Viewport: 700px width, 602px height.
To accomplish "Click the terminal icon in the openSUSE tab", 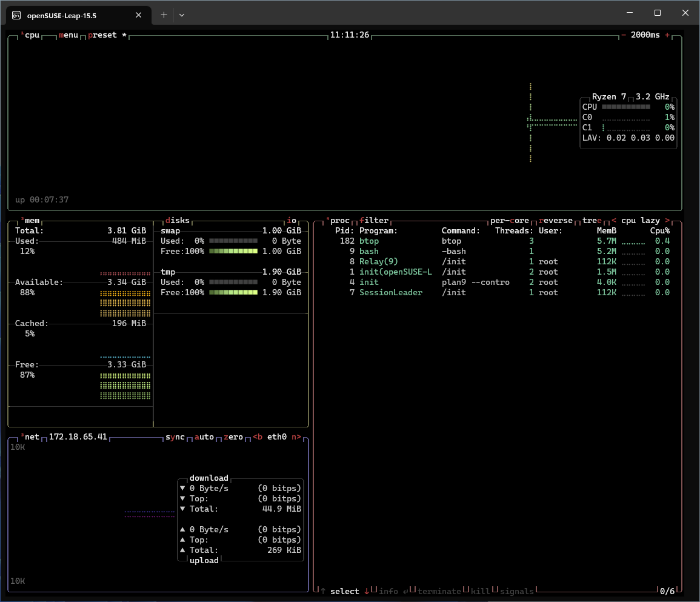I will (16, 16).
